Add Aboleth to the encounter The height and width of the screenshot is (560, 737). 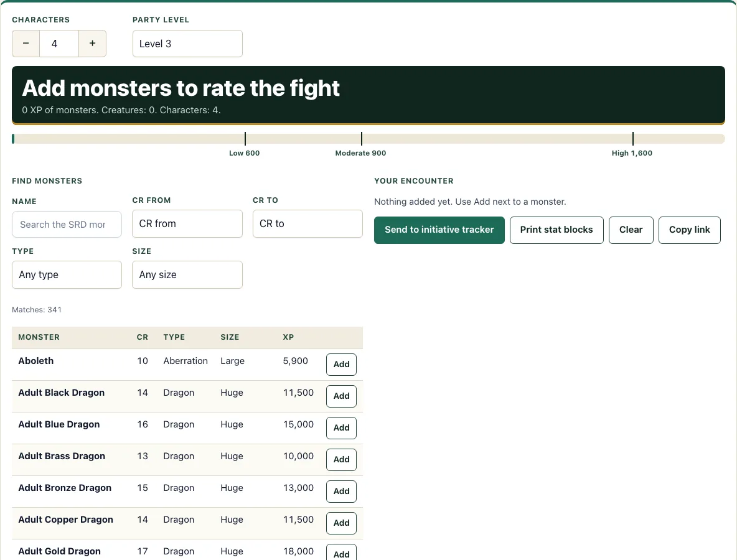tap(341, 365)
